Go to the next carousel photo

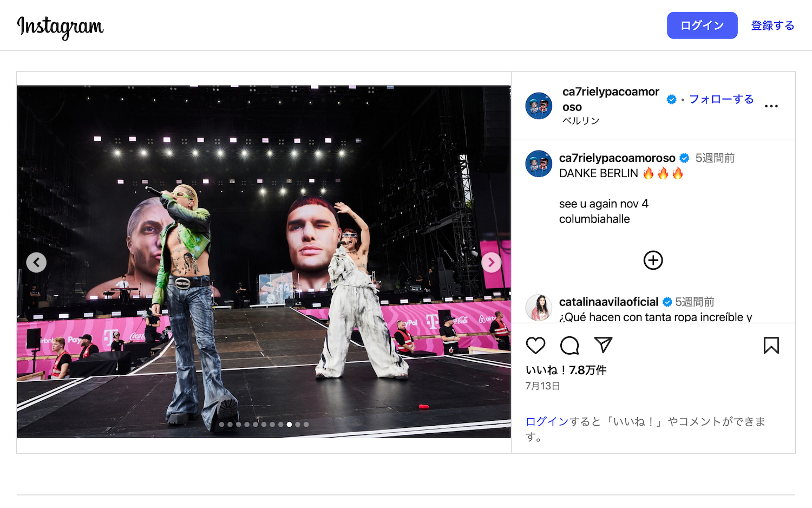click(x=491, y=263)
